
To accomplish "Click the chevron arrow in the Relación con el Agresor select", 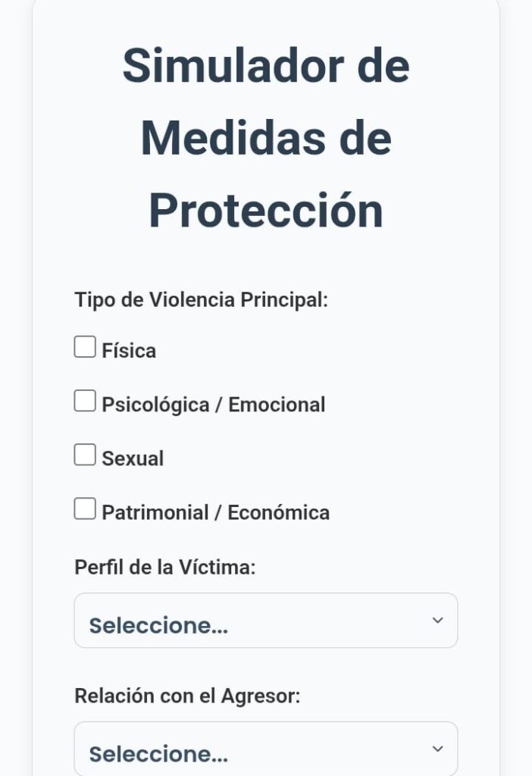I will pos(437,749).
